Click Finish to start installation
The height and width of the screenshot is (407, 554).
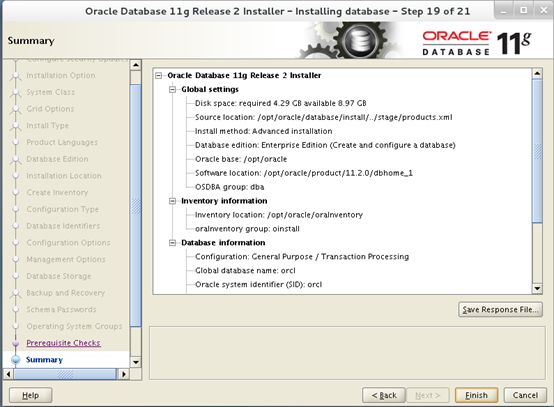point(476,395)
